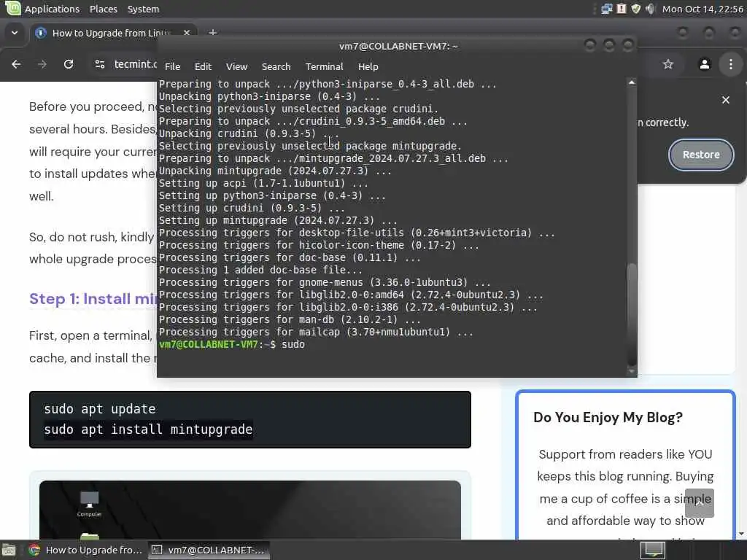
Task: Open the terminal File menu
Action: tap(172, 66)
